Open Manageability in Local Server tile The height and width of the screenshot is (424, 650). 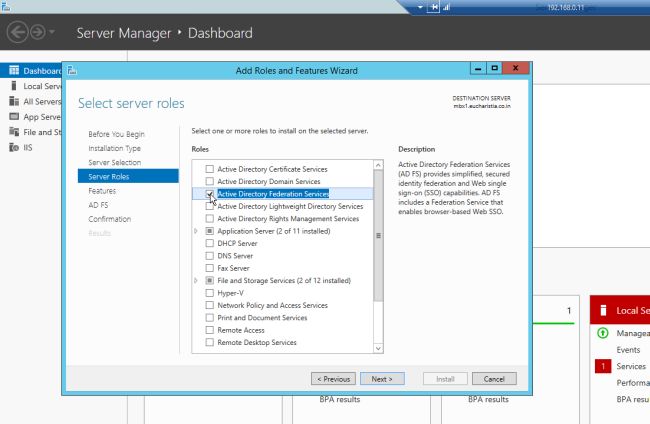(633, 333)
